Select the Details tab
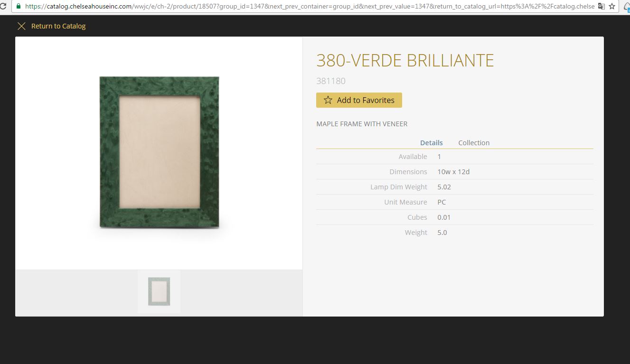 coord(432,143)
